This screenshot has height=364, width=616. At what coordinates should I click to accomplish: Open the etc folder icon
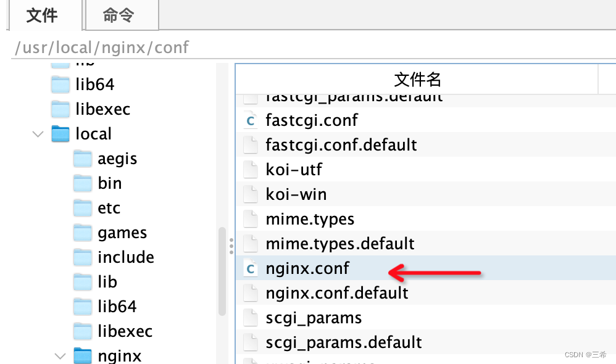tap(82, 208)
